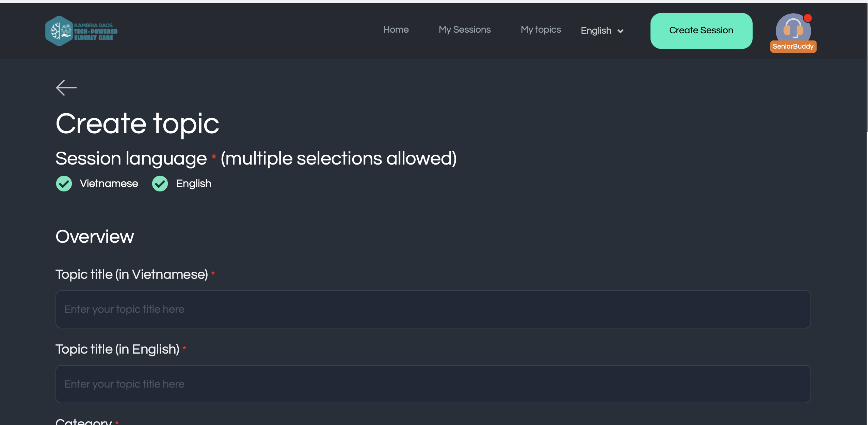Click the Create Session button
Image resolution: width=868 pixels, height=425 pixels.
coord(701,31)
